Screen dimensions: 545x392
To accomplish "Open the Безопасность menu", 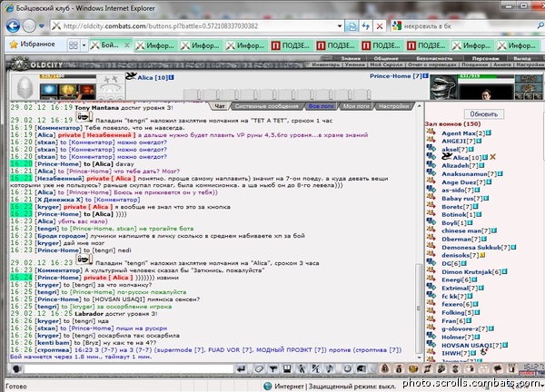I will pyautogui.click(x=434, y=58).
